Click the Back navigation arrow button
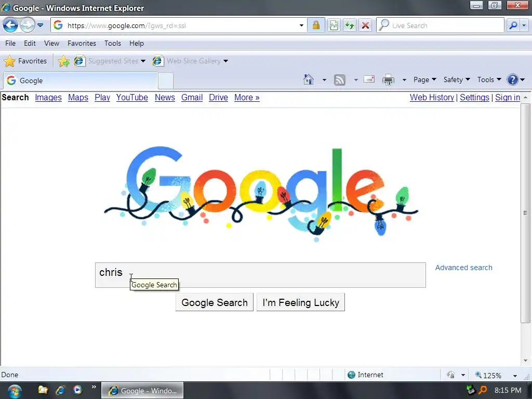This screenshot has height=399, width=532. [10, 25]
